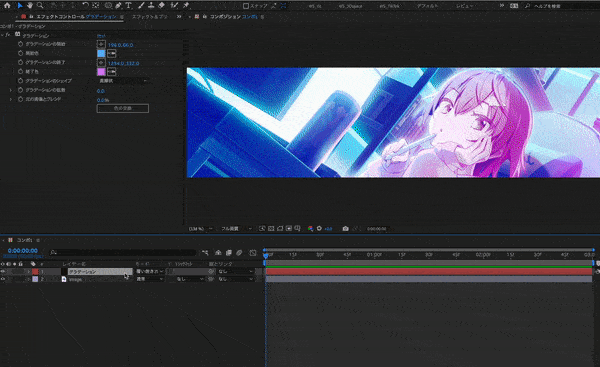Click the gradient end point crosshair picker
Screen dimensions: 600x367
tap(101, 62)
